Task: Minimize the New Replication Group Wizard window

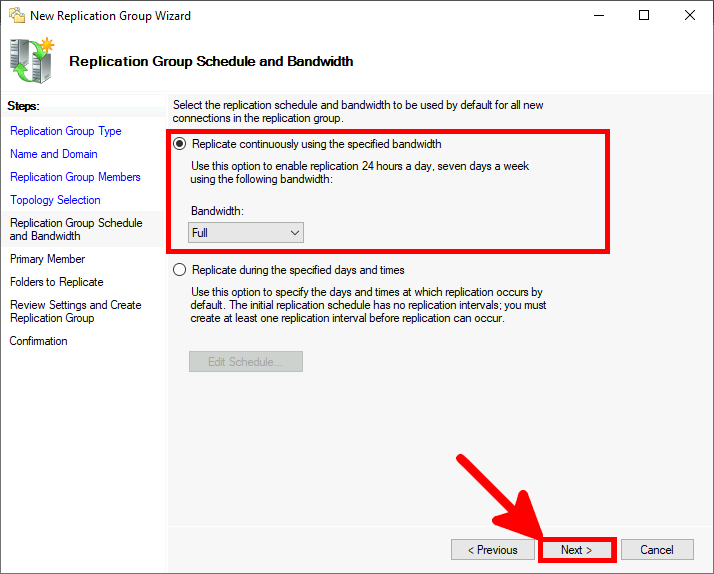Action: tap(599, 15)
